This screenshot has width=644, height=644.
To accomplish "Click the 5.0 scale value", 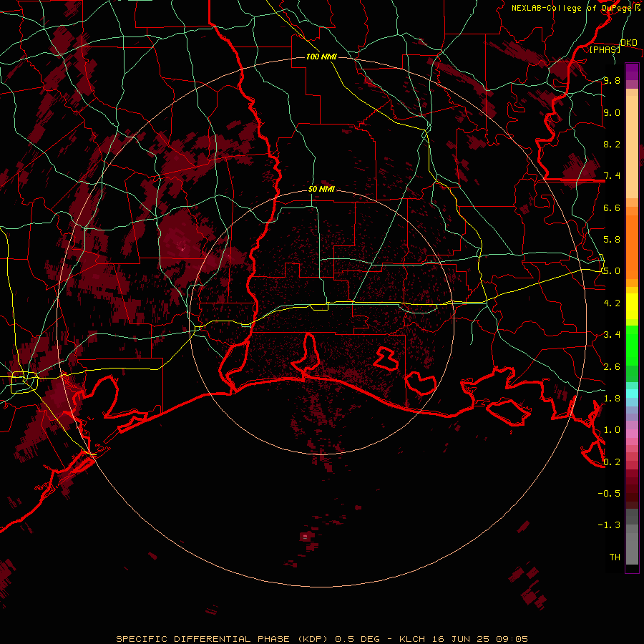I will tap(612, 271).
